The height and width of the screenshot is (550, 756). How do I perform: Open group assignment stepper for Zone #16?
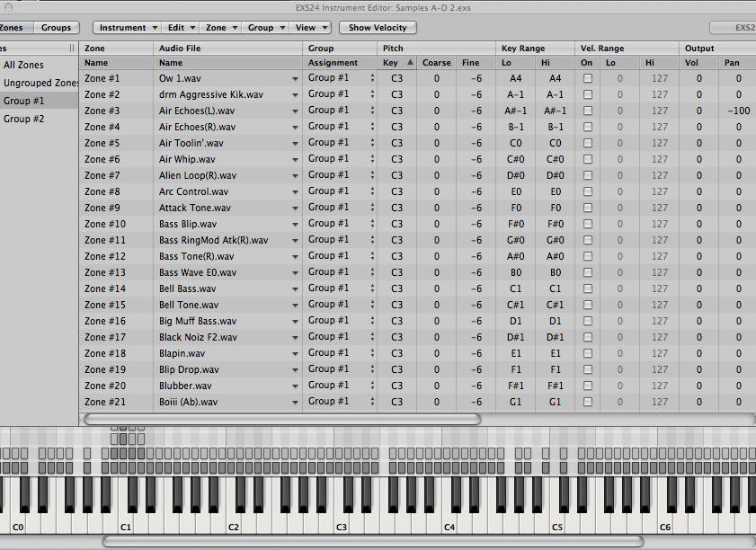[x=372, y=321]
